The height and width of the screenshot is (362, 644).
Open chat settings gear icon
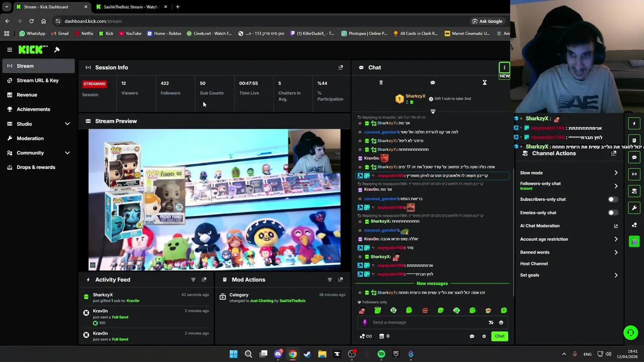pyautogui.click(x=484, y=336)
